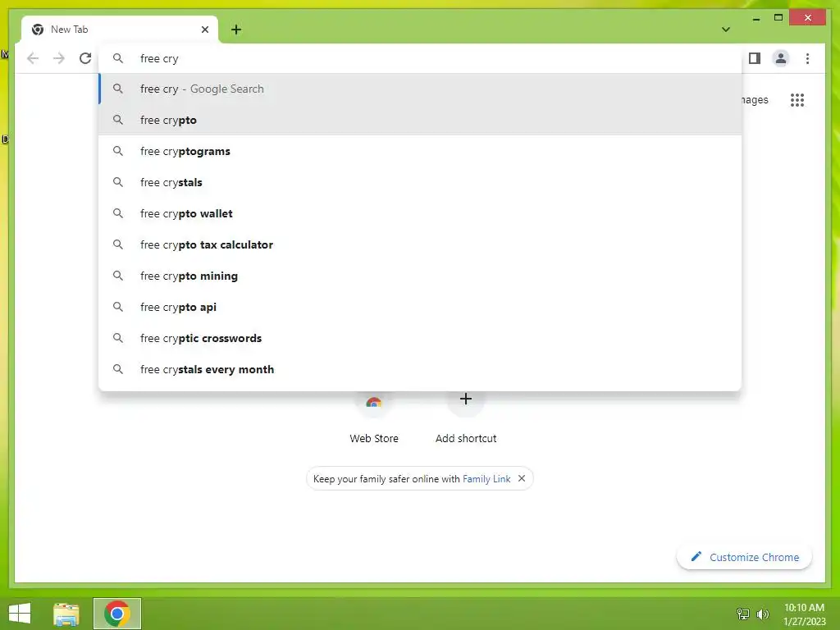Image resolution: width=840 pixels, height=630 pixels.
Task: Expand the tab search chevron
Action: pos(726,30)
